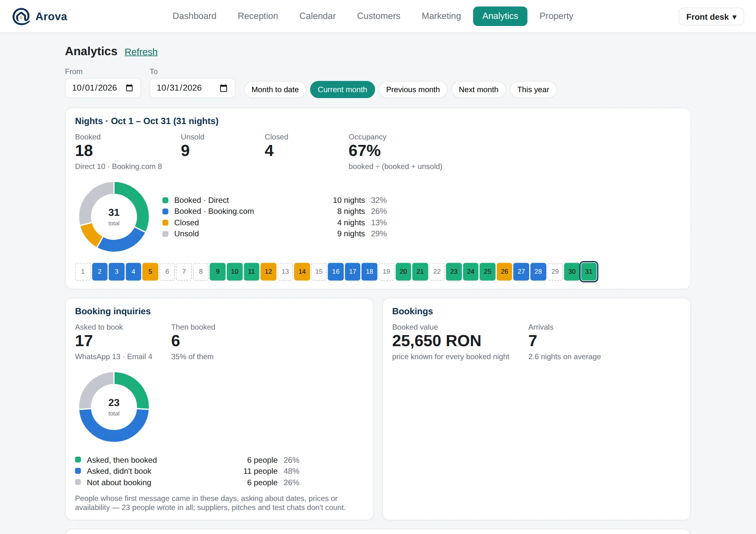This screenshot has width=756, height=534.
Task: Select unsold day 13 tile
Action: [285, 272]
